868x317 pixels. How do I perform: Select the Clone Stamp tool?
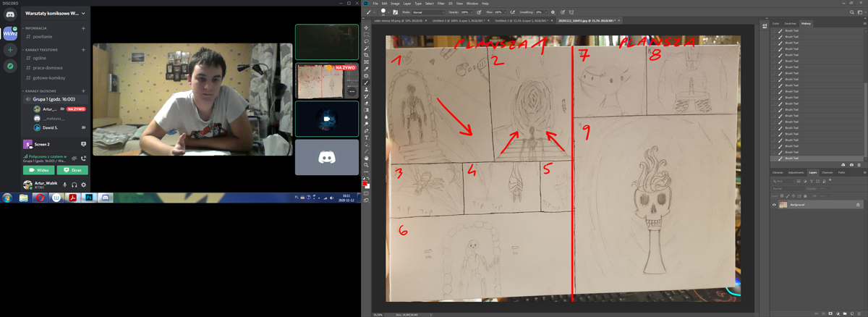click(x=367, y=89)
